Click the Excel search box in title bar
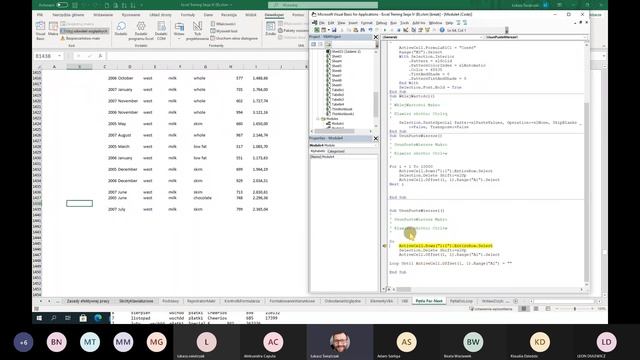Viewport: 640px width, 360px height. pyautogui.click(x=323, y=5)
